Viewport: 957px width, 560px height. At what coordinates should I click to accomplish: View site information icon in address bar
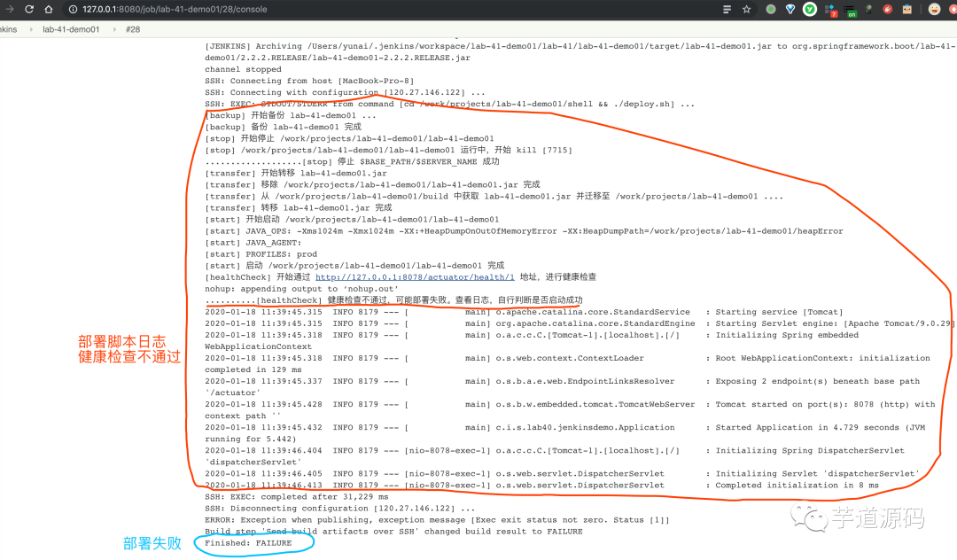click(73, 9)
